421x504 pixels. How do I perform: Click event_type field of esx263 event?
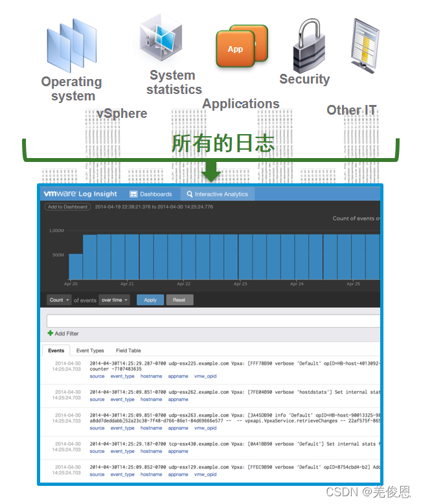pyautogui.click(x=122, y=428)
